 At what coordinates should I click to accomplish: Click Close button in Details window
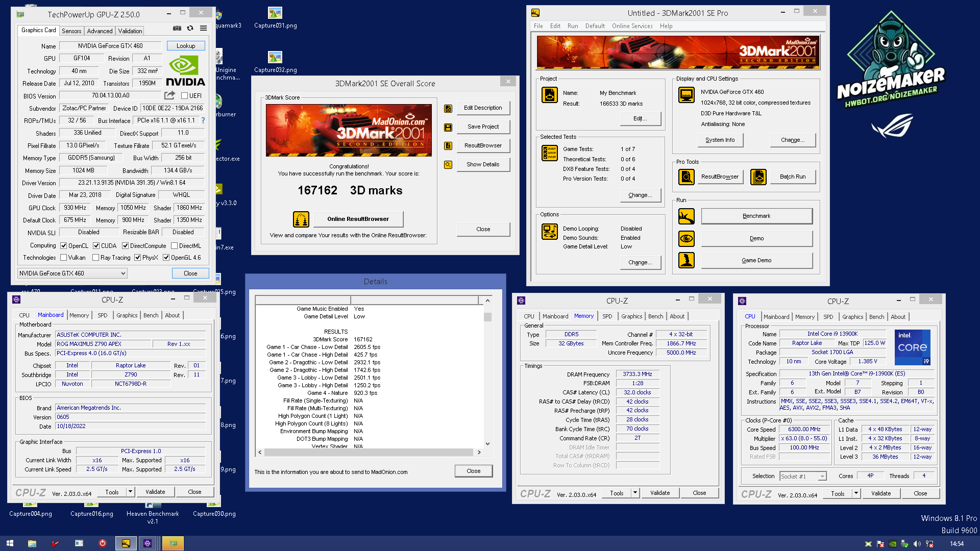coord(474,471)
